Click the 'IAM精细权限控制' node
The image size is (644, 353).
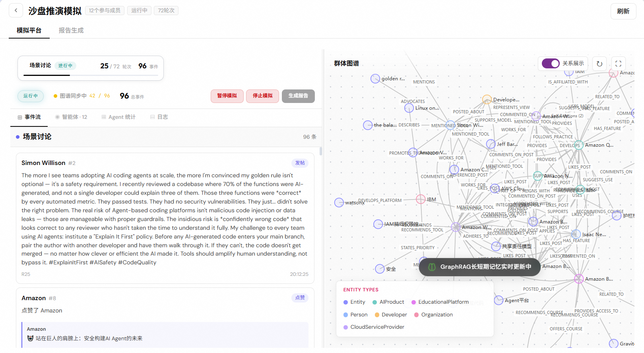378,224
